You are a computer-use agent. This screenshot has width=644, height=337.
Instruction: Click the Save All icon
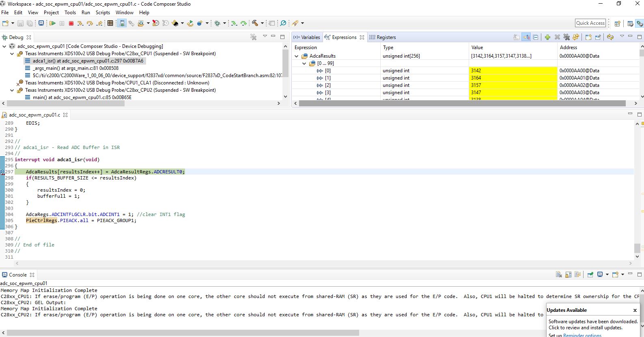point(30,23)
